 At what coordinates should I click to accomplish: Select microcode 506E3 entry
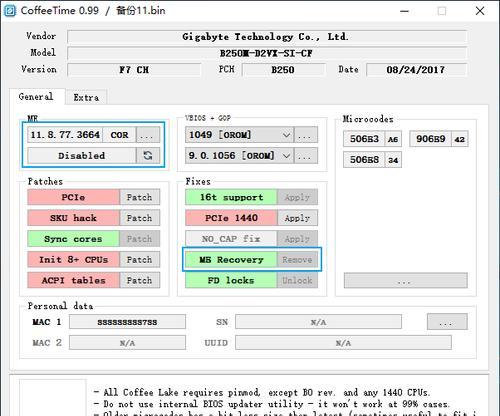372,139
